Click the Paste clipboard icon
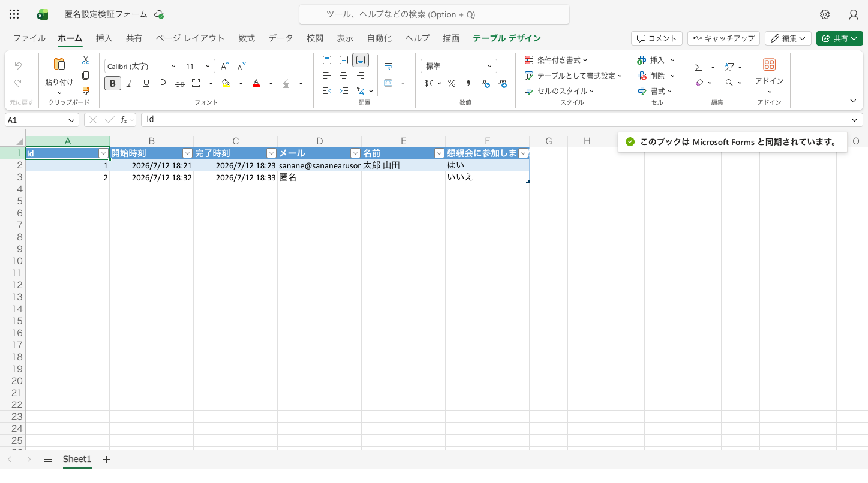 click(59, 64)
